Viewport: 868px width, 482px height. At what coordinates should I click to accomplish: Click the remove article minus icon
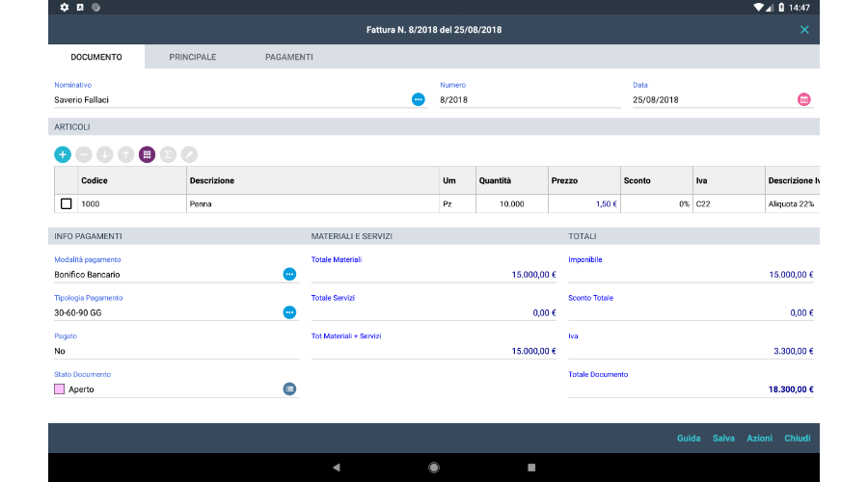(84, 154)
